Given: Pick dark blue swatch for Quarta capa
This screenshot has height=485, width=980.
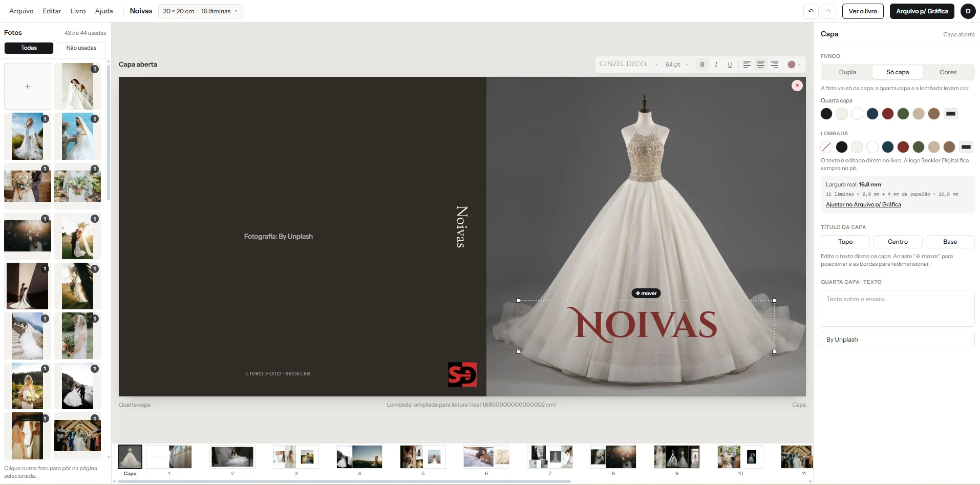Looking at the screenshot, I should point(872,114).
